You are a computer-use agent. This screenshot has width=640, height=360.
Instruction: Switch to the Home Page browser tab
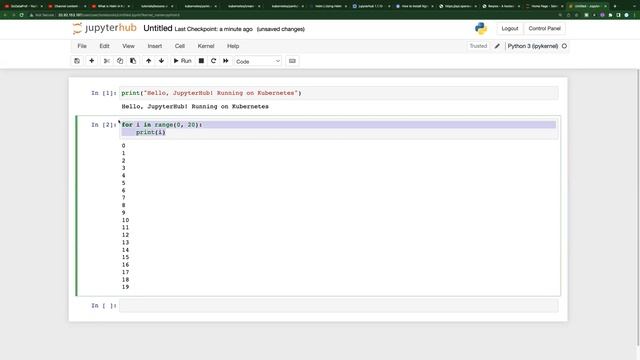(x=544, y=6)
